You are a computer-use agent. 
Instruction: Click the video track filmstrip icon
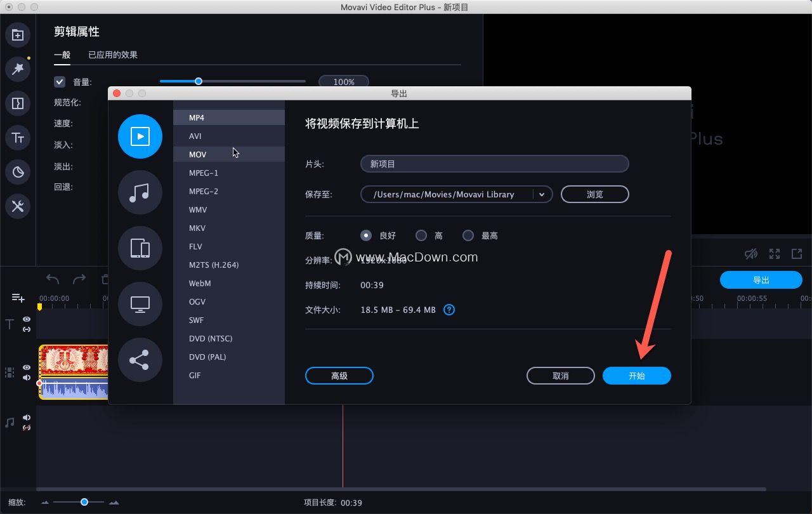[10, 372]
